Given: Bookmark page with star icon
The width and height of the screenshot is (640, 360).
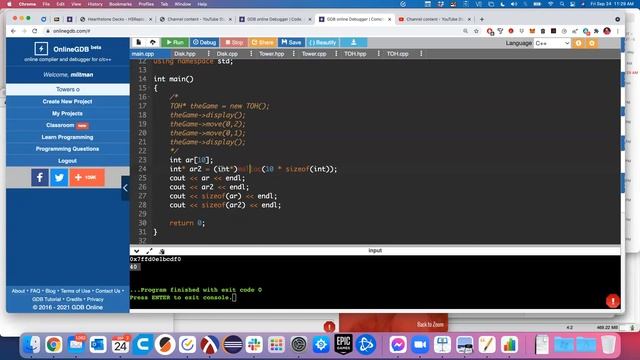Looking at the screenshot, I should click(x=476, y=31).
